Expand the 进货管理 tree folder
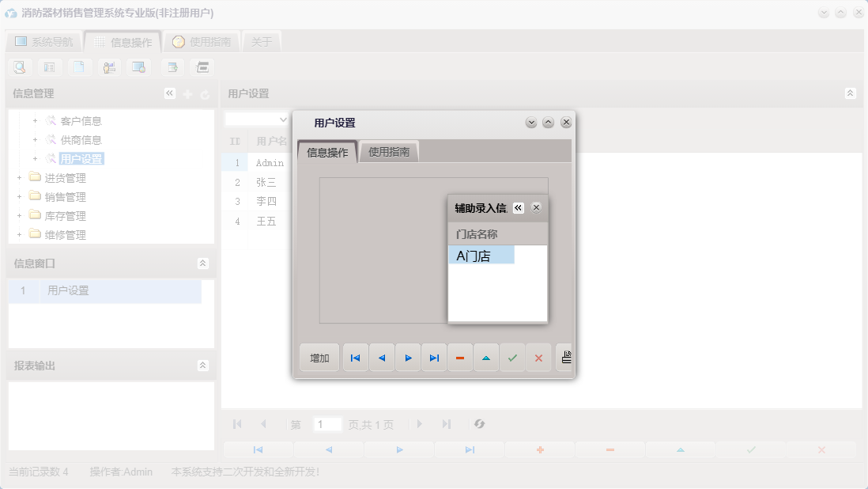Image resolution: width=868 pixels, height=489 pixels. click(x=19, y=178)
